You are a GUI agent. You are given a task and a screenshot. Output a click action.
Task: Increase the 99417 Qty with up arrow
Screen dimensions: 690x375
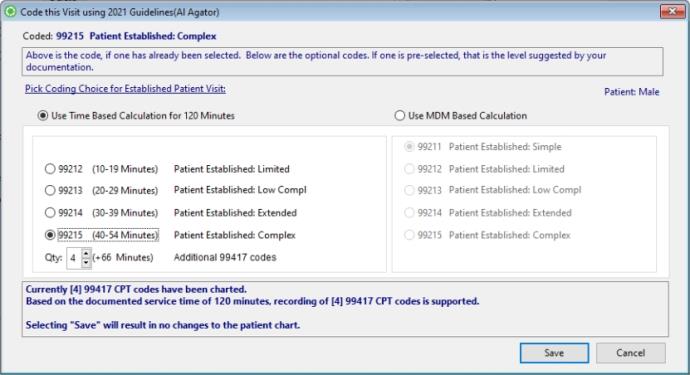(x=86, y=253)
